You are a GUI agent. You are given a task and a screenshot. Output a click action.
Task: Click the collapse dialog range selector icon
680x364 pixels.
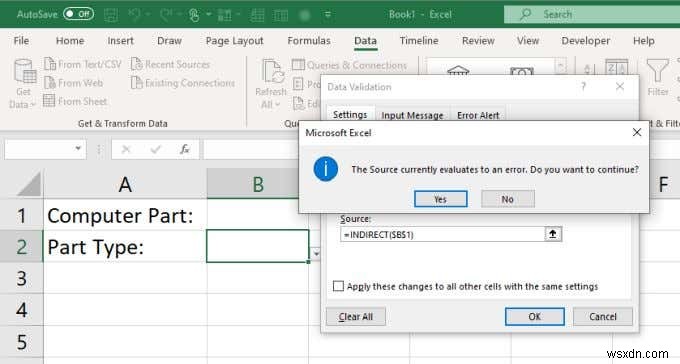click(553, 234)
